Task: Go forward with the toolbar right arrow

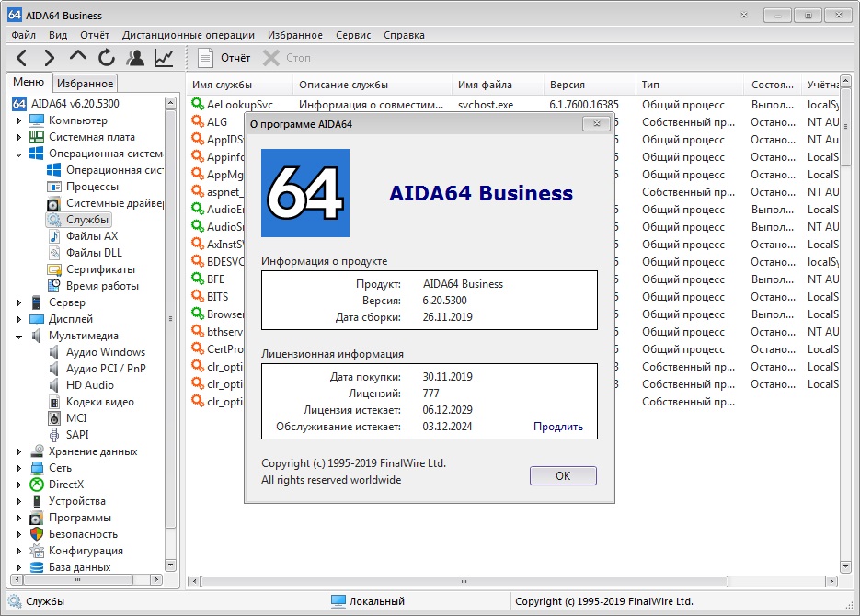Action: pos(50,58)
